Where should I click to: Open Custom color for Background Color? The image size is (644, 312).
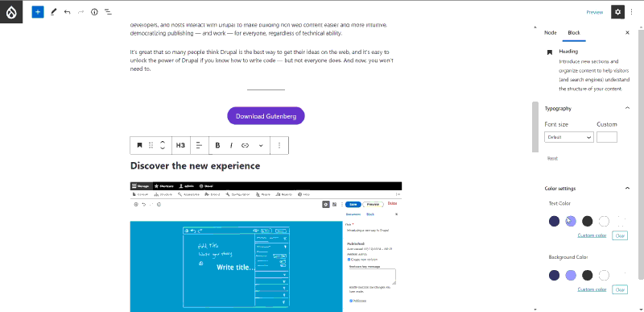click(592, 289)
